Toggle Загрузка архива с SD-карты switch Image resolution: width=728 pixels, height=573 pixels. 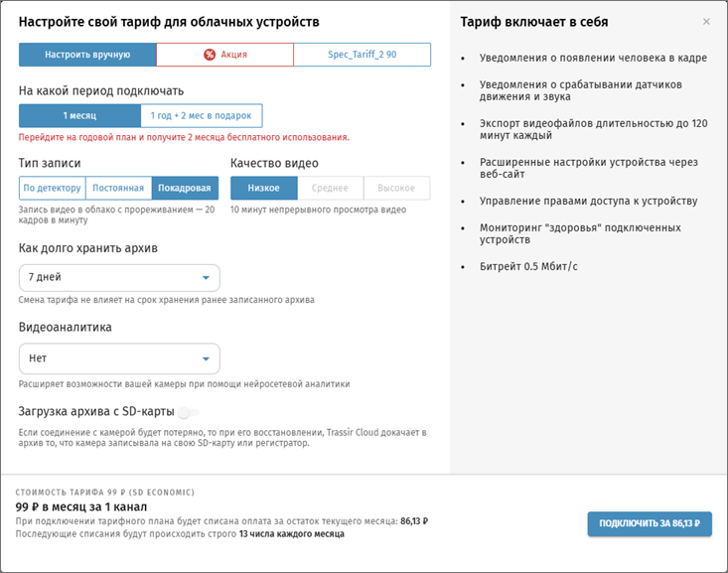(x=191, y=411)
